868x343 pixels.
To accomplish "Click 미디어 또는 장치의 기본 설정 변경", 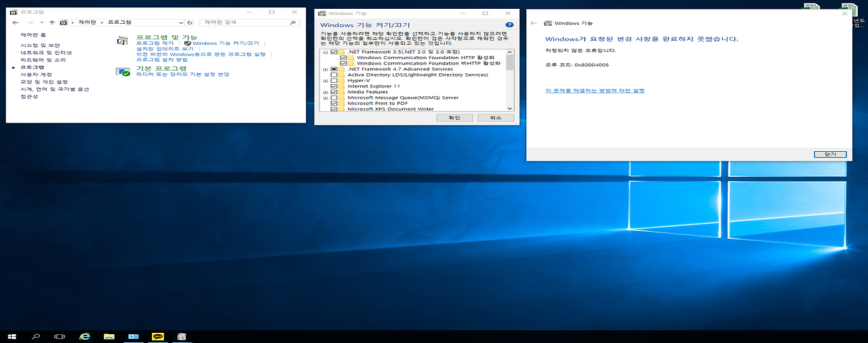I will 183,74.
